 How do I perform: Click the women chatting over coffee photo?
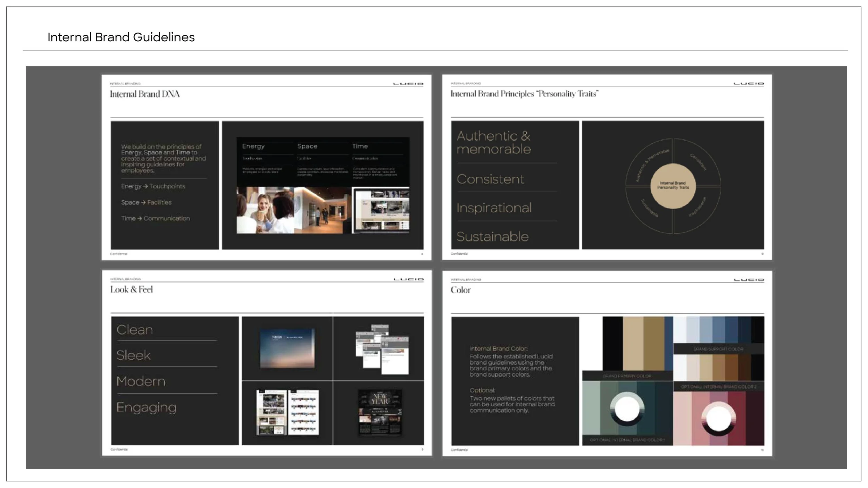click(265, 210)
